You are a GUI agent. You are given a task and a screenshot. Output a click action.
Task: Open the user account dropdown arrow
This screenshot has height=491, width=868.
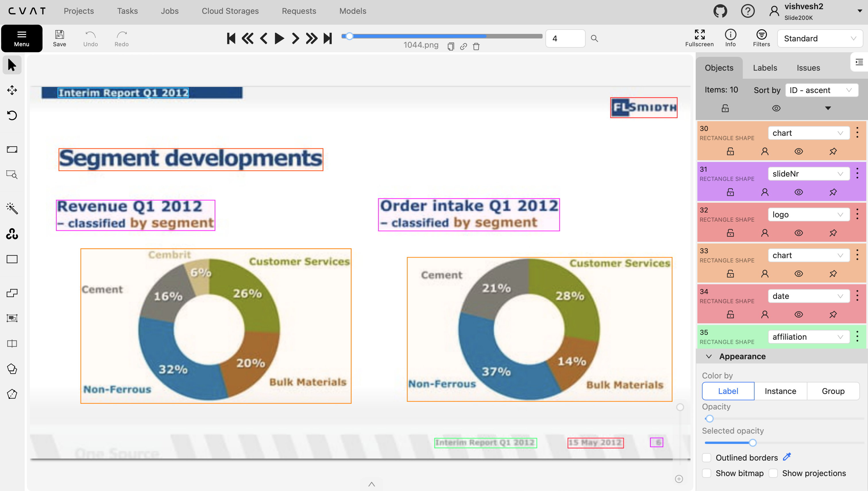[860, 11]
